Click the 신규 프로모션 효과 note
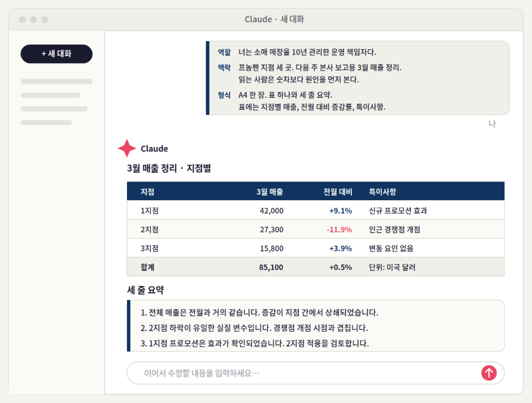Image resolution: width=532 pixels, height=403 pixels. tap(398, 211)
